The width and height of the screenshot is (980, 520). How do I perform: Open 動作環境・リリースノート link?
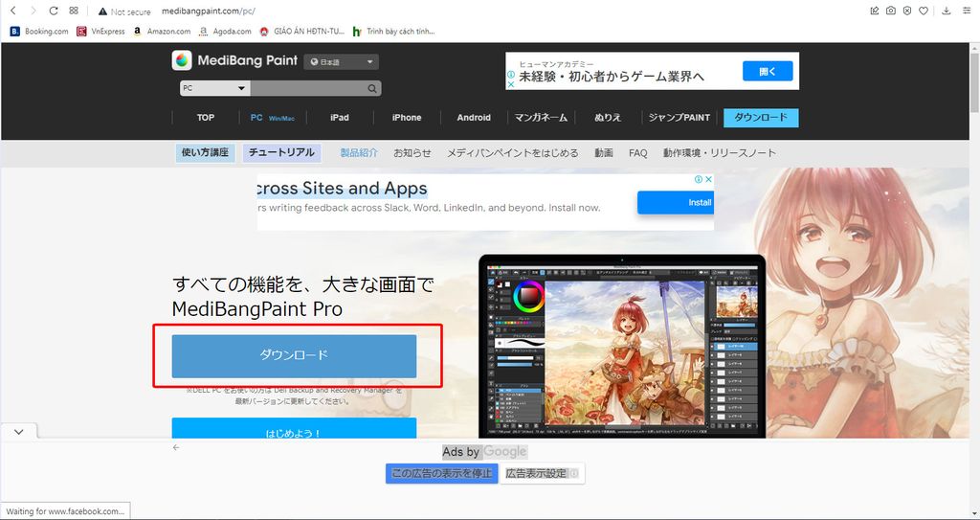[x=720, y=152]
